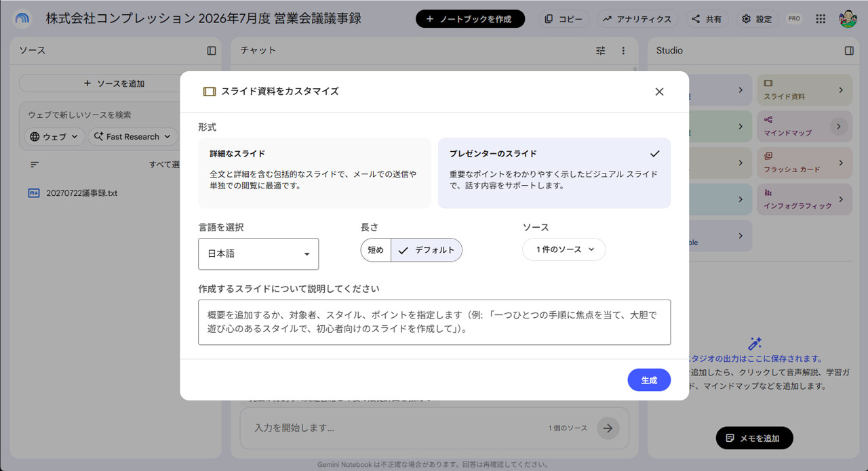Open the ウェブ source type dropdown
Image resolution: width=868 pixels, height=471 pixels.
(x=55, y=137)
